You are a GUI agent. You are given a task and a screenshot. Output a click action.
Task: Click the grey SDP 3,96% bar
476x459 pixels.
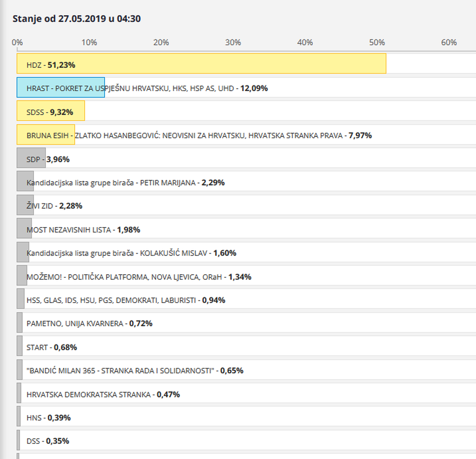(31, 158)
